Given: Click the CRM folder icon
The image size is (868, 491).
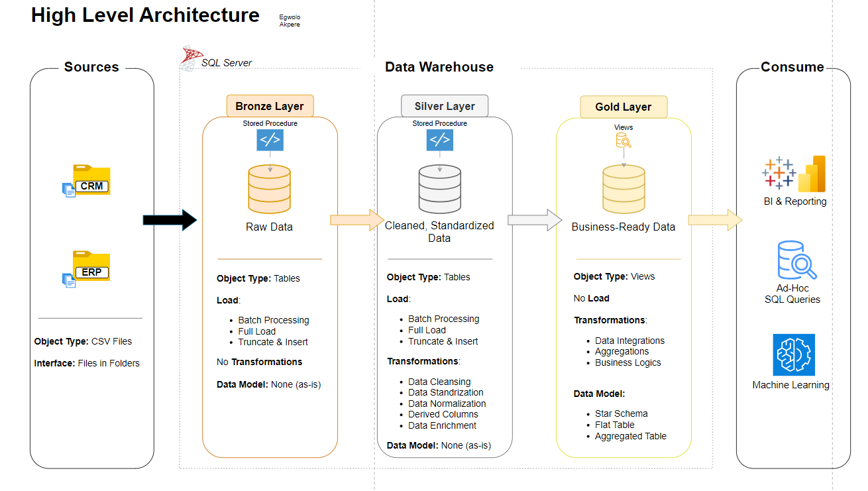Looking at the screenshot, I should coord(91,180).
